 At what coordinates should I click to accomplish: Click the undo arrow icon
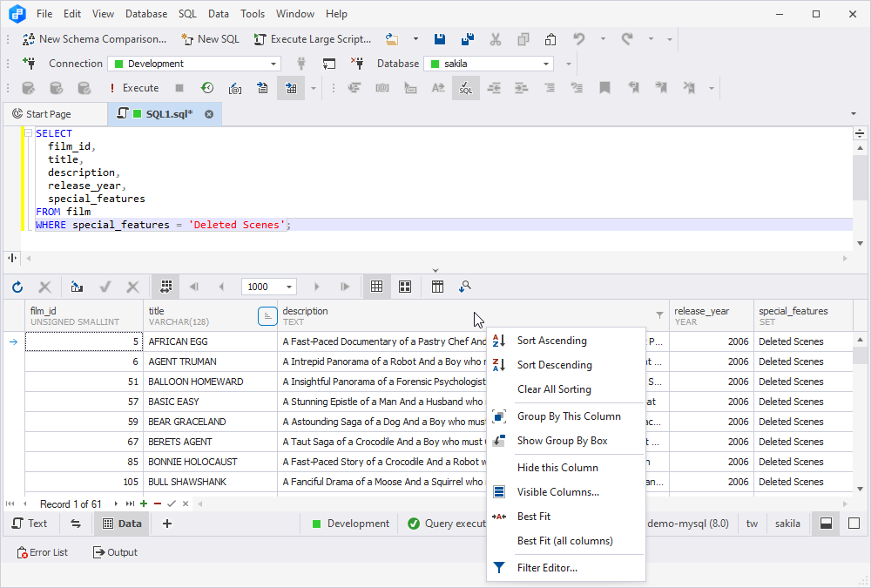(579, 39)
